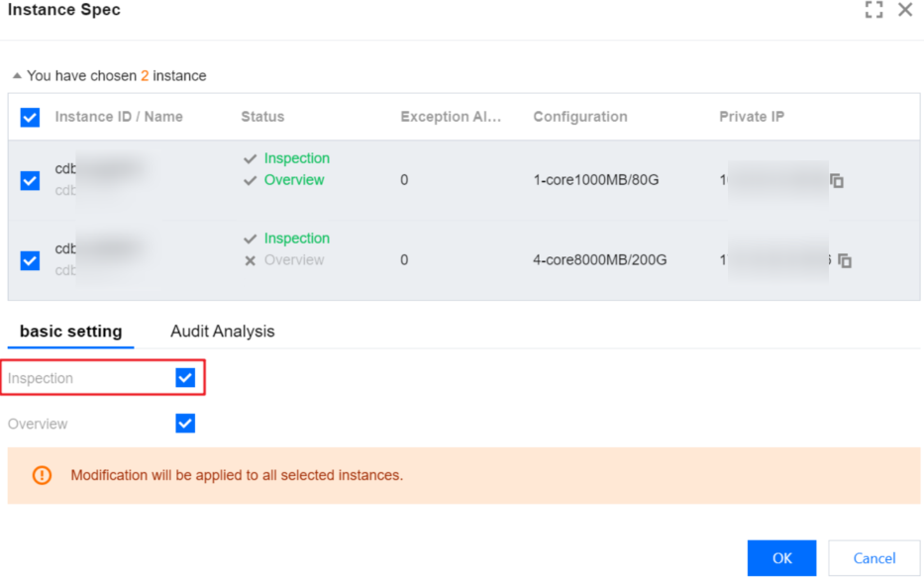The image size is (924, 578).
Task: Uncheck the first instance row checkbox
Action: point(30,180)
